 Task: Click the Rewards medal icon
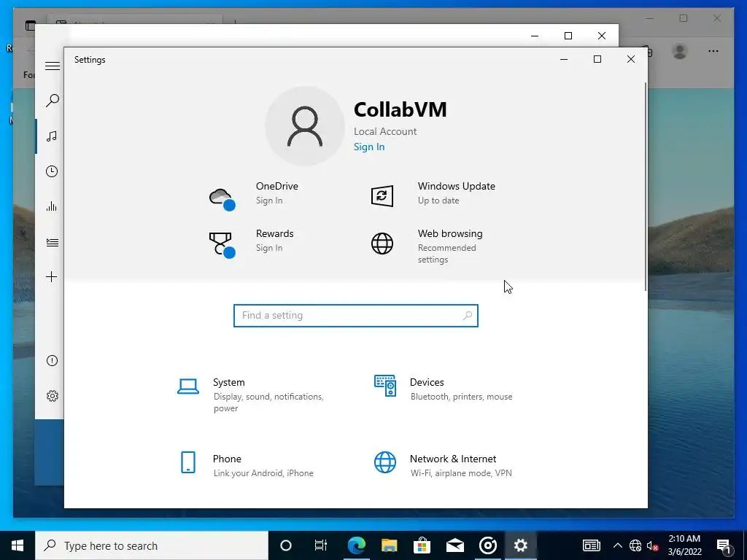pos(222,245)
